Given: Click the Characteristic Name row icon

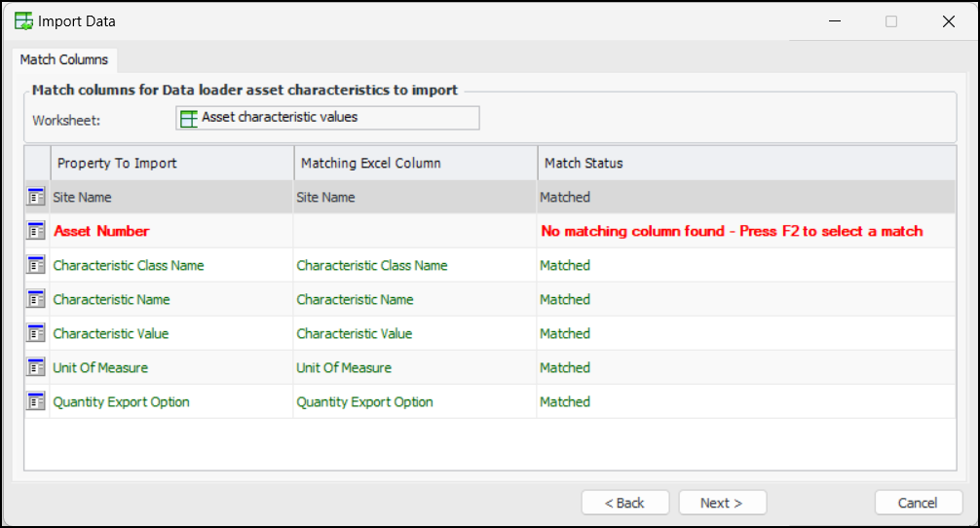Looking at the screenshot, I should tap(36, 299).
